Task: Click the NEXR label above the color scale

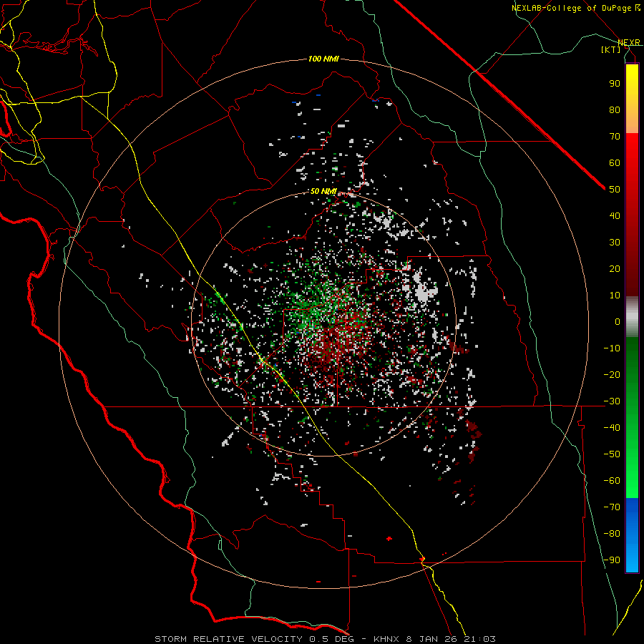Action: click(x=629, y=43)
